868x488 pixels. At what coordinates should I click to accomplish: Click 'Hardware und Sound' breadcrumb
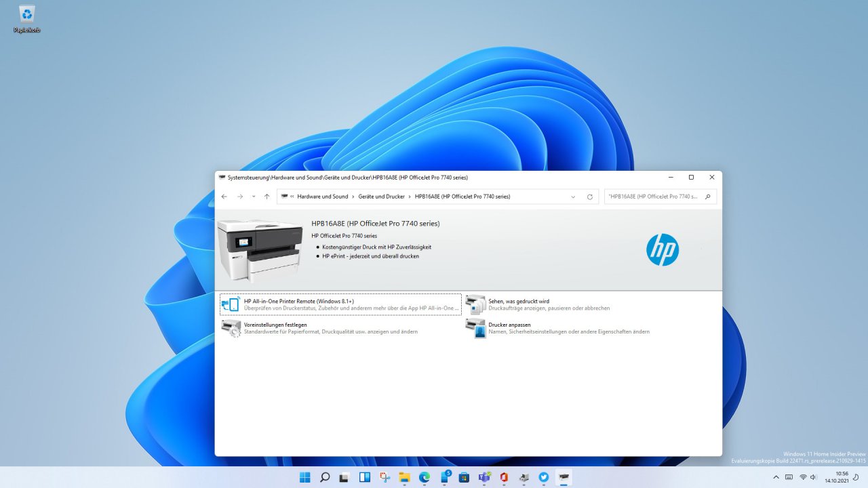point(323,197)
